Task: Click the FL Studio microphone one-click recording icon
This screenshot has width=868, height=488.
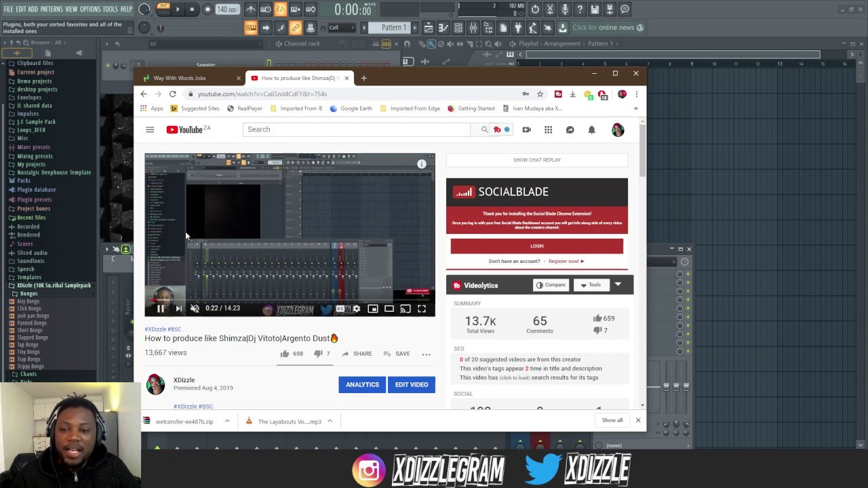Action: click(566, 9)
